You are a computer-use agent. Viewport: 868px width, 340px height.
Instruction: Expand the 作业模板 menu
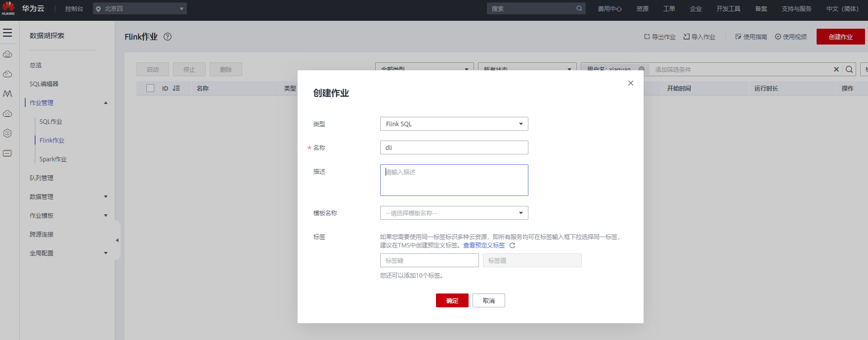106,216
